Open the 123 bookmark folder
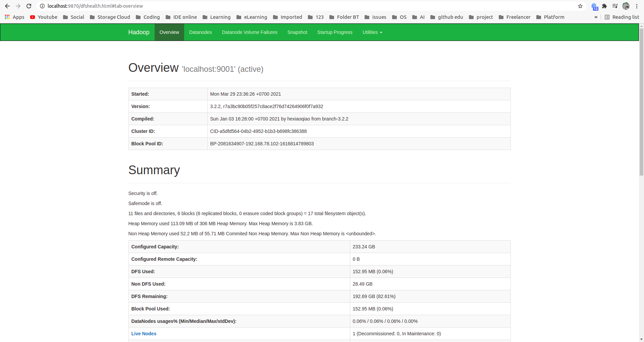 (316, 17)
